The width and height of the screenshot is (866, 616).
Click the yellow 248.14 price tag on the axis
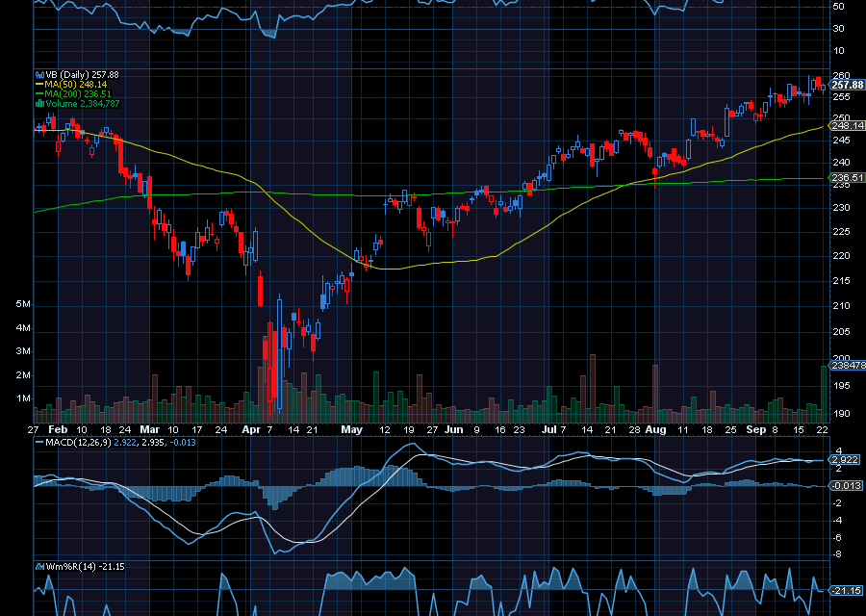[847, 126]
